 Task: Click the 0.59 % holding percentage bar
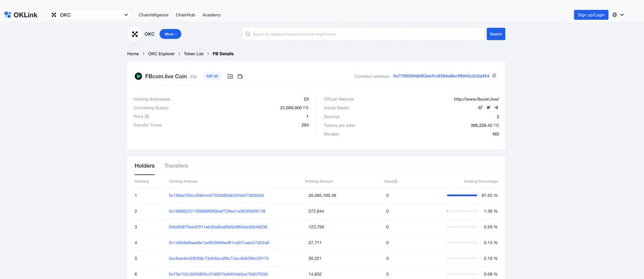point(462,227)
